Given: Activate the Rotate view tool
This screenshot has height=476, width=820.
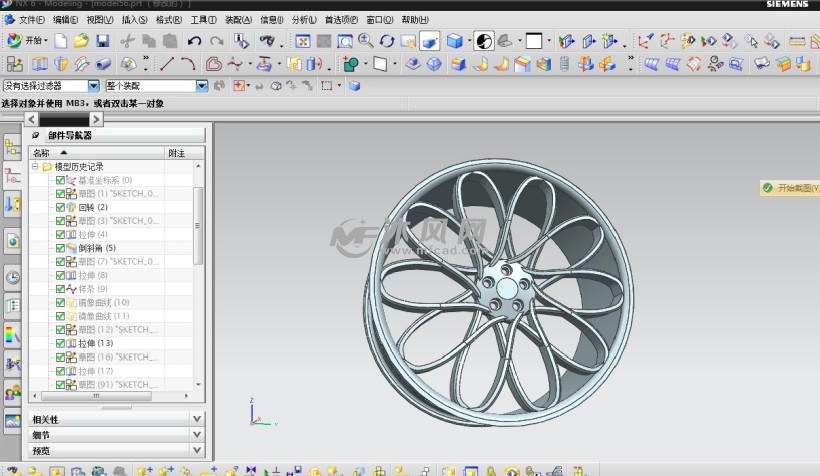Looking at the screenshot, I should (x=387, y=41).
